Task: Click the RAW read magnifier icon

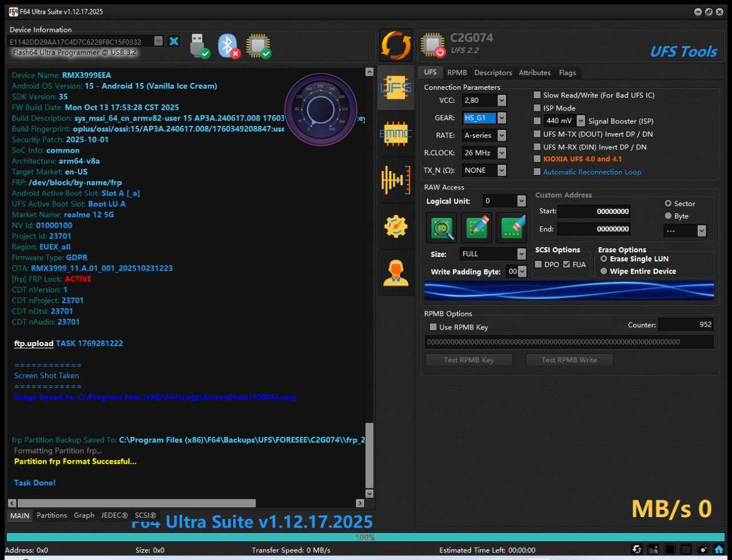Action: (x=441, y=228)
